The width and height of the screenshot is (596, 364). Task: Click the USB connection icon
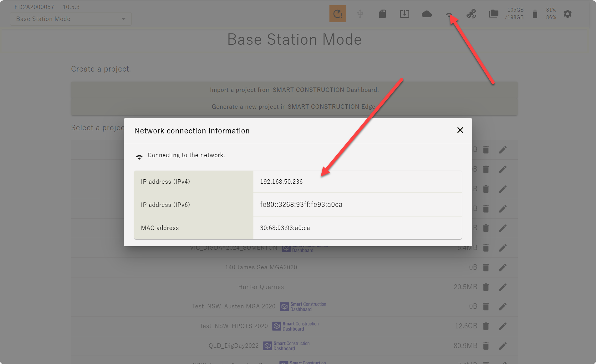click(360, 14)
